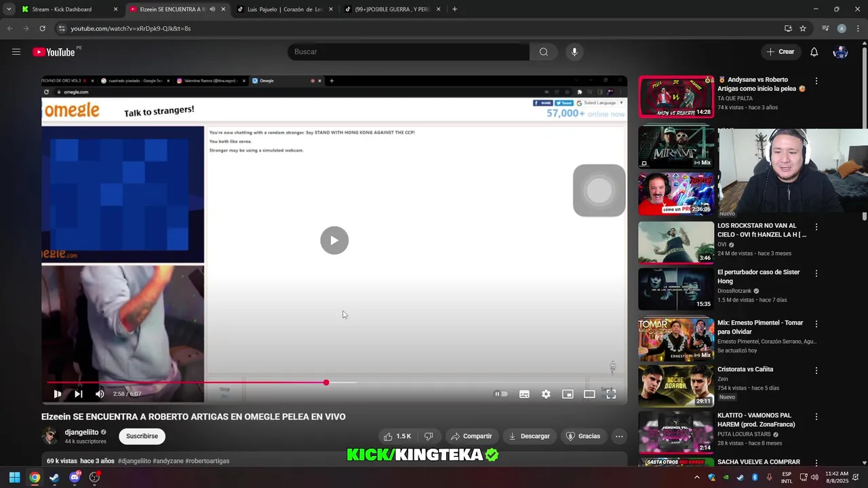
Task: Switch to POSIBLE GUERRA TikTok tab
Action: pyautogui.click(x=393, y=9)
